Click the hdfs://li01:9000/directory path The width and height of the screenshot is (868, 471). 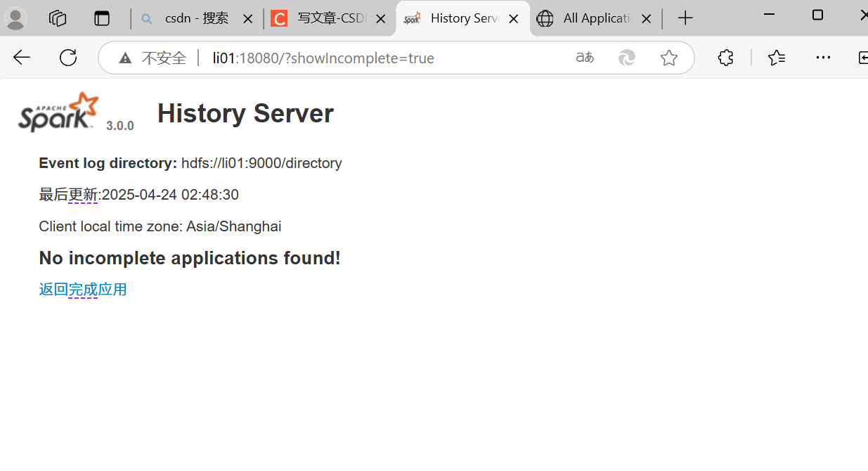(x=261, y=163)
